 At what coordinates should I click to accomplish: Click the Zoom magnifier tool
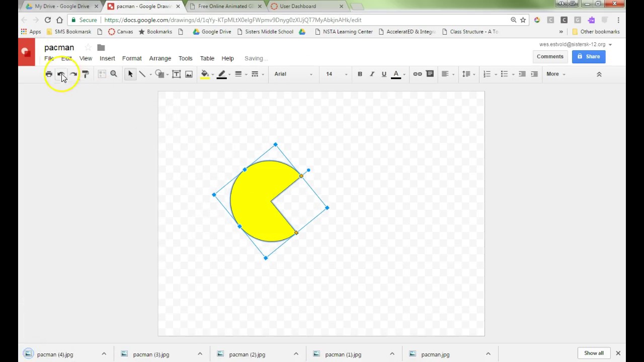click(x=114, y=74)
